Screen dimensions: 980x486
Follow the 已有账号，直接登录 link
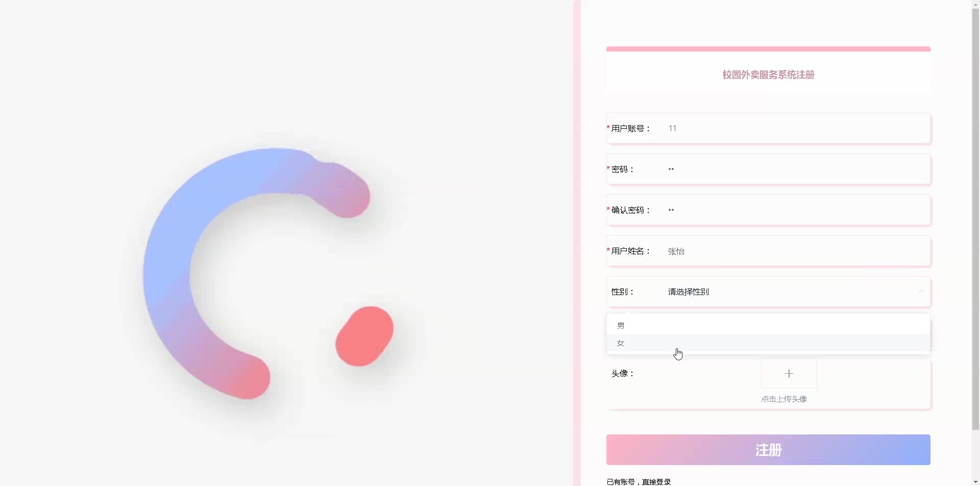point(639,481)
